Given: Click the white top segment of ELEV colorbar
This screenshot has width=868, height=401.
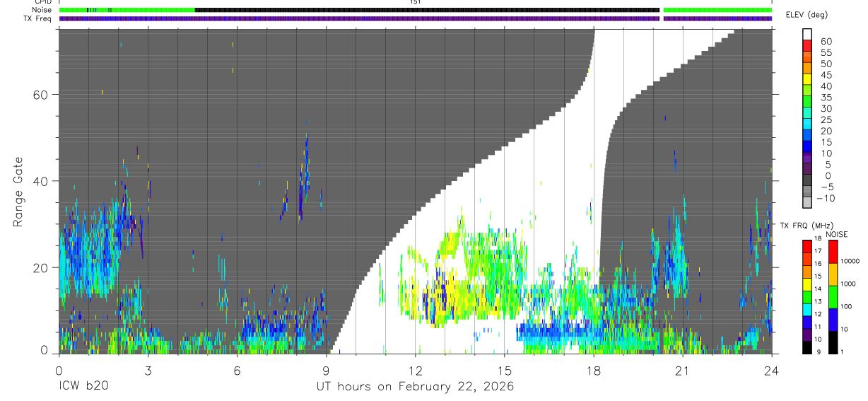Looking at the screenshot, I should point(807,35).
